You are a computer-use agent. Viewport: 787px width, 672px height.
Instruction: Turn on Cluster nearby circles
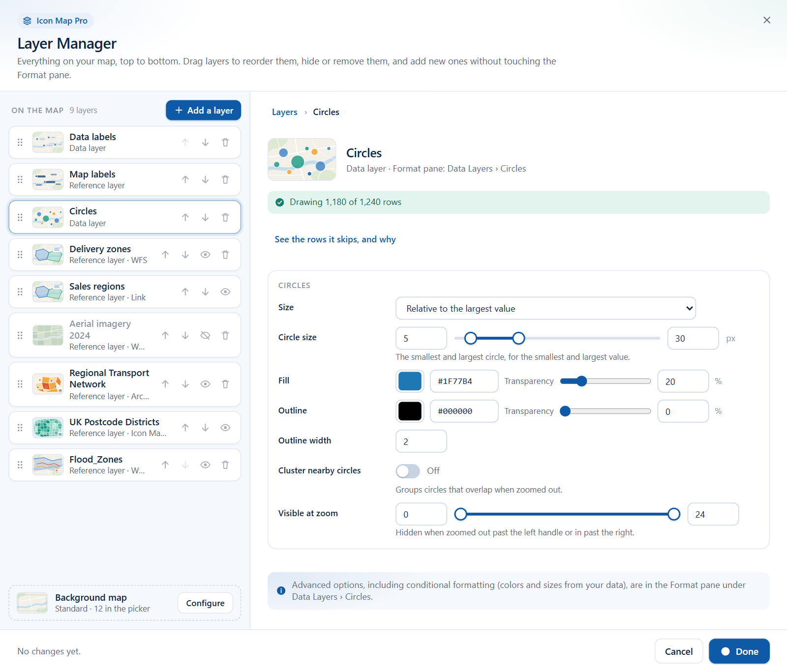(408, 471)
